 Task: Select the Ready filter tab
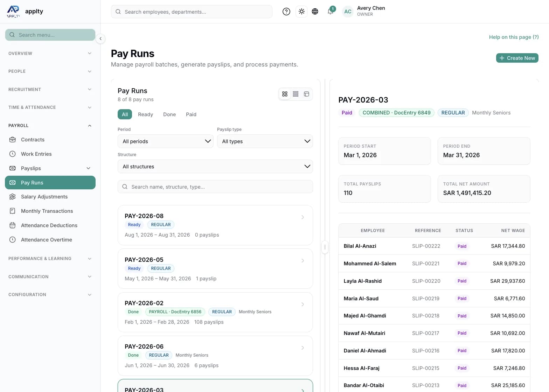pyautogui.click(x=146, y=114)
